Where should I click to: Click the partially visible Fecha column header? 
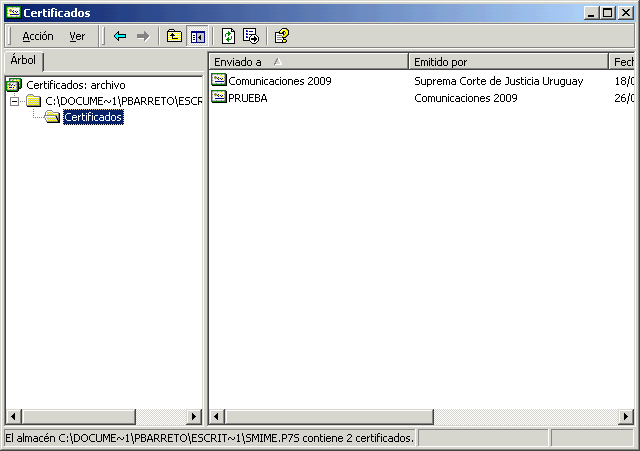tap(622, 62)
